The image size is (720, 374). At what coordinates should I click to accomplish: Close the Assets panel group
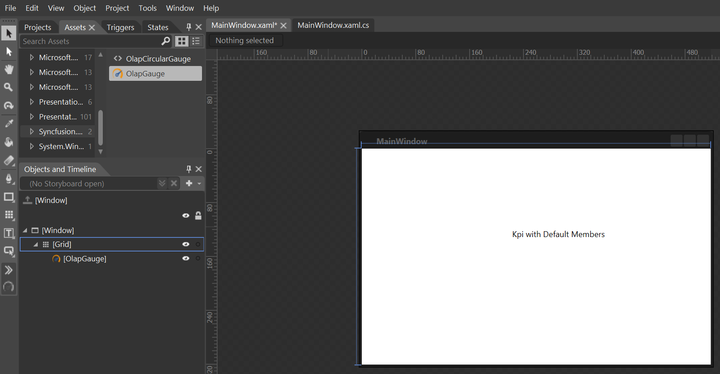198,27
